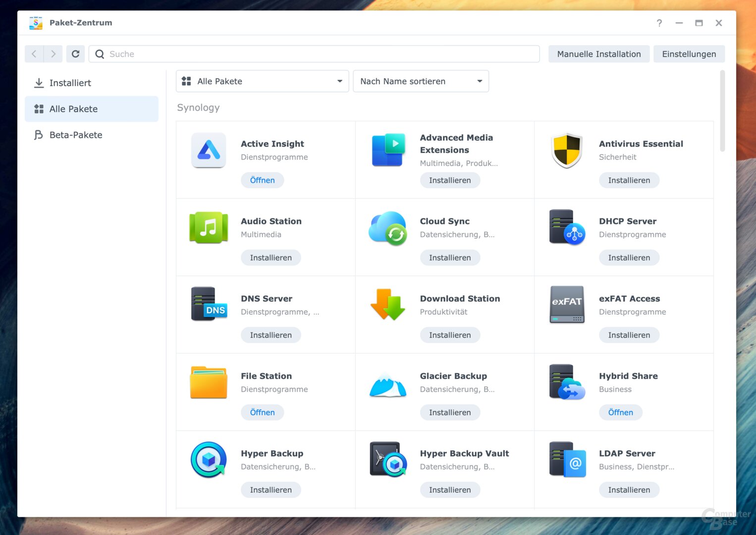The width and height of the screenshot is (756, 535).
Task: Install Audio Station
Action: [x=271, y=258]
